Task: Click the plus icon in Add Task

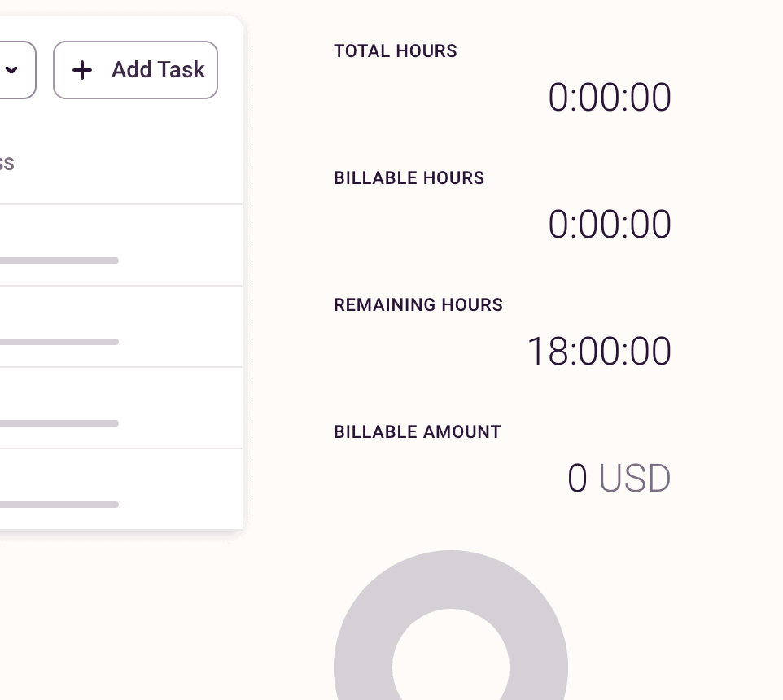Action: coord(82,70)
